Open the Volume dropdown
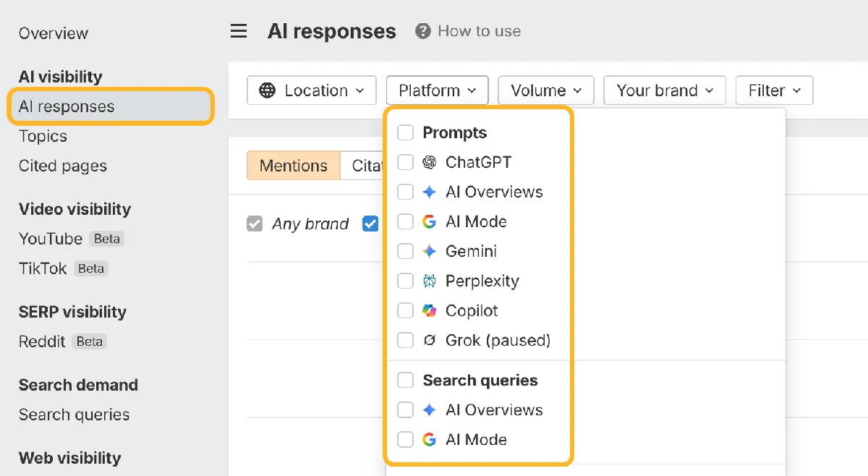This screenshot has width=868, height=476. 546,90
